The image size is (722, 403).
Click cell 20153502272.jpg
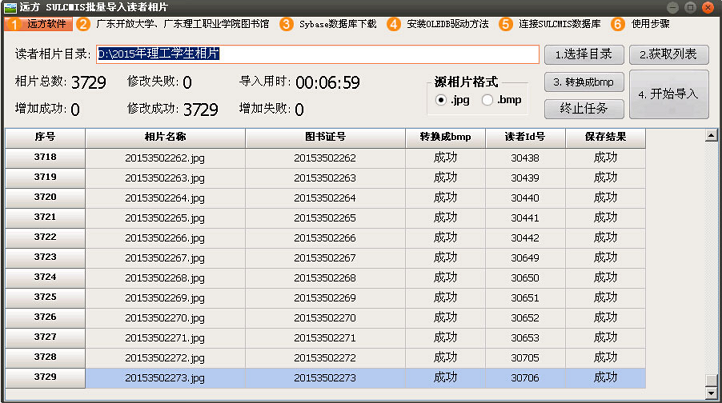165,358
